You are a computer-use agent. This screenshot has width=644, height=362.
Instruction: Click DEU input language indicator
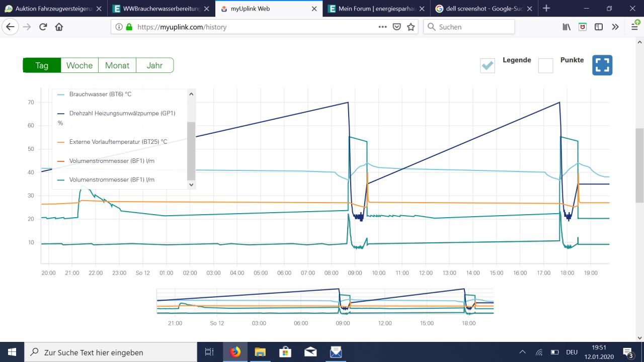click(x=572, y=352)
